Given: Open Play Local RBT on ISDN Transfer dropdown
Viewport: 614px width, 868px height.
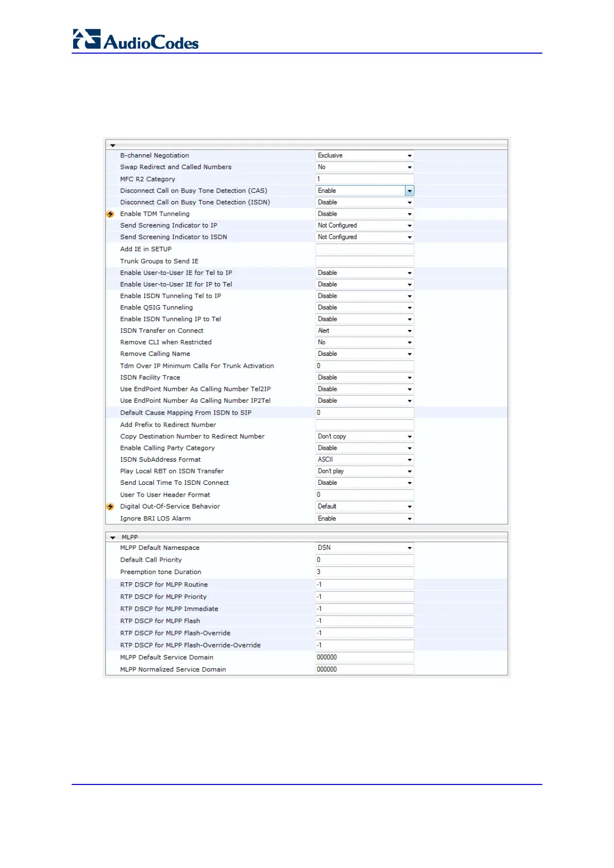Looking at the screenshot, I should (x=364, y=471).
